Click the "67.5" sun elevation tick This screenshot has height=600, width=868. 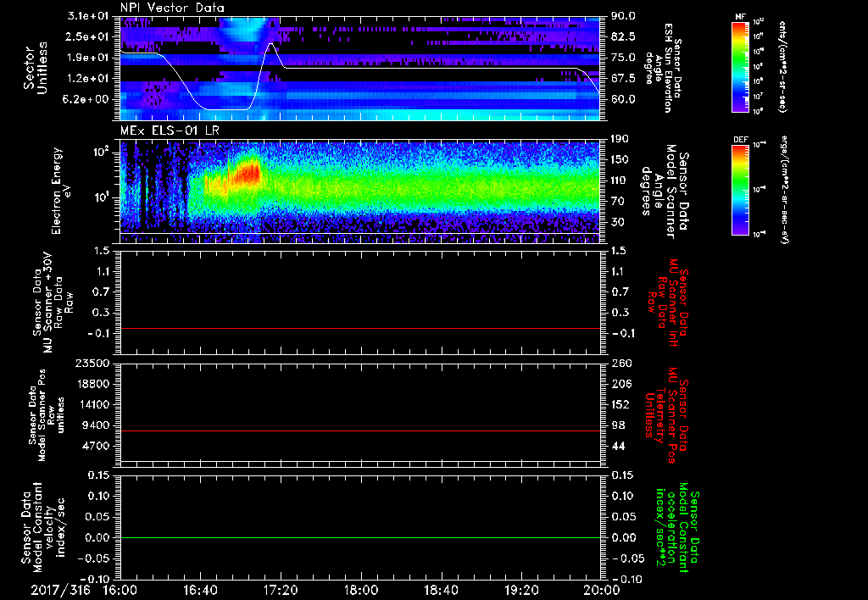click(623, 78)
